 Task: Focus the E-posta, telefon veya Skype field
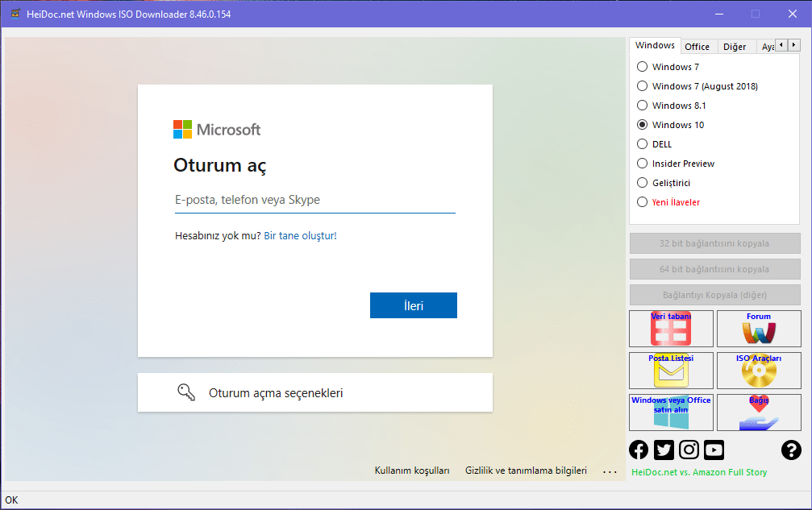coord(314,200)
